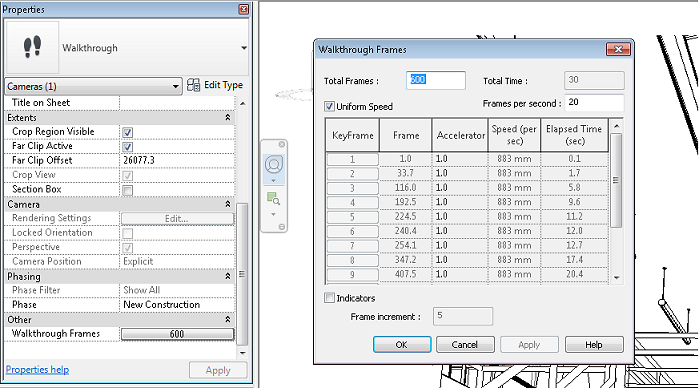Click the SteeringWheels icon on the navigation bar
Image resolution: width=699 pixels, height=388 pixels.
tap(274, 164)
